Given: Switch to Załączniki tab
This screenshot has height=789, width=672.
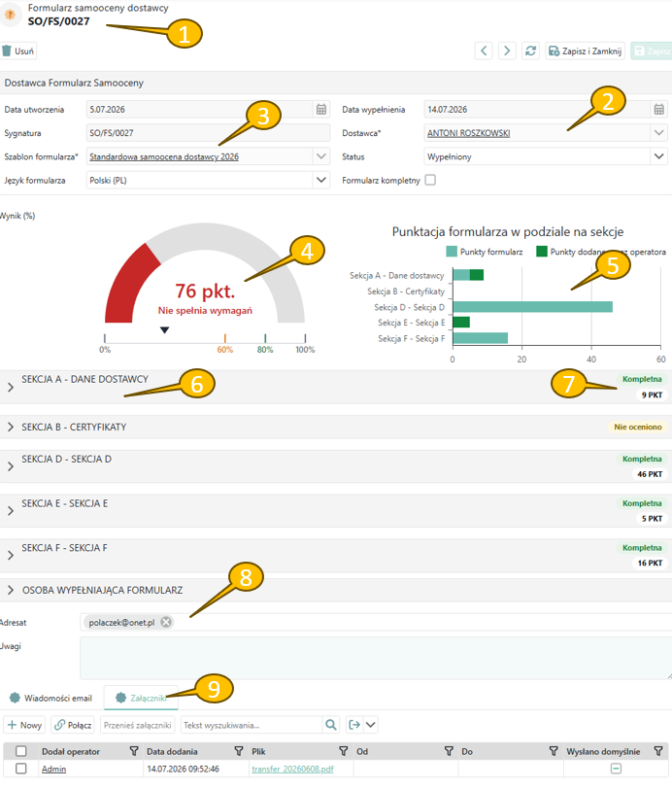Looking at the screenshot, I should pos(142,698).
